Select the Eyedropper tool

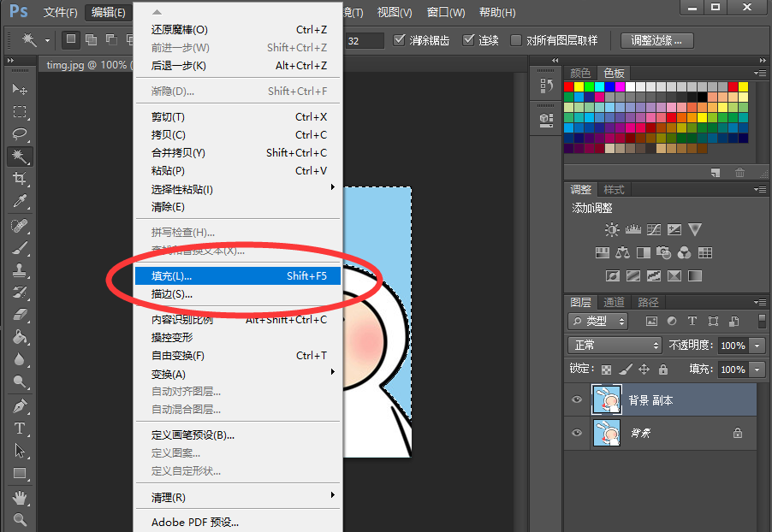(20, 201)
